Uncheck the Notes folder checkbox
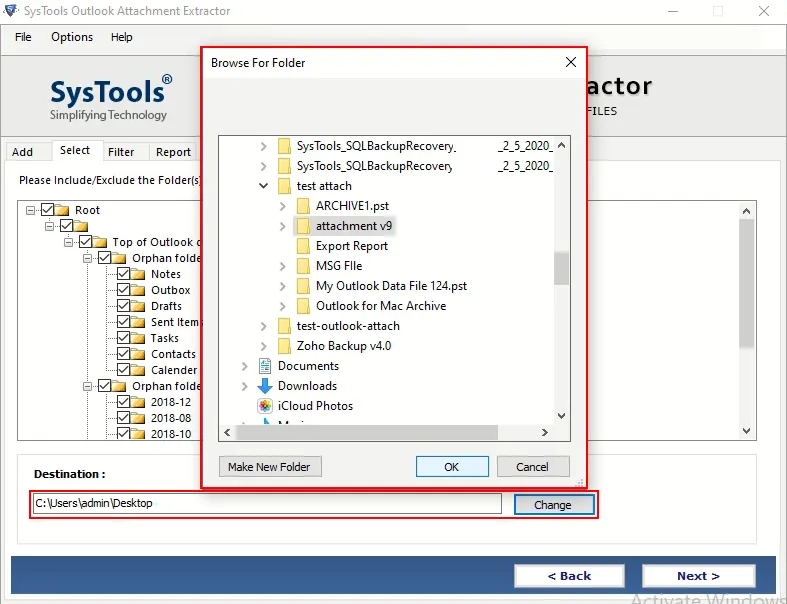The height and width of the screenshot is (604, 787). click(x=123, y=274)
